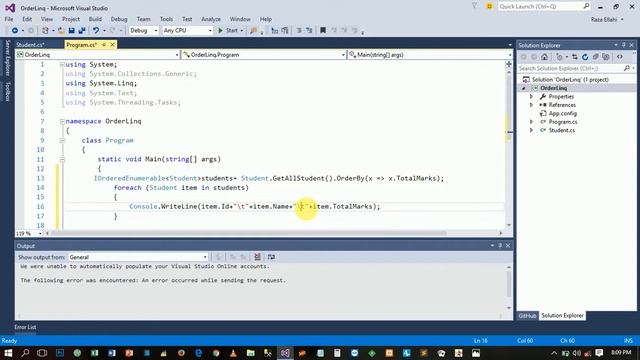Click the Undo arrow in the toolbar
640x360 pixels.
tap(96, 31)
